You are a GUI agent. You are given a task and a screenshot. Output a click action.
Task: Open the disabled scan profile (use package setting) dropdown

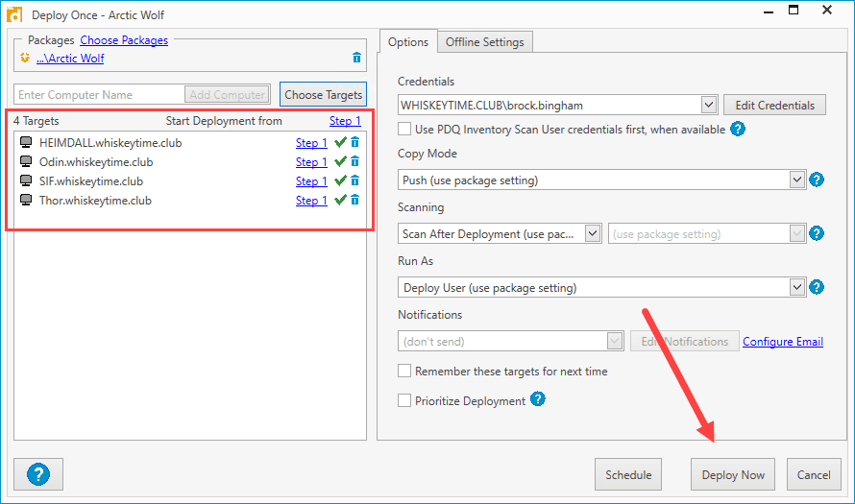(x=707, y=233)
